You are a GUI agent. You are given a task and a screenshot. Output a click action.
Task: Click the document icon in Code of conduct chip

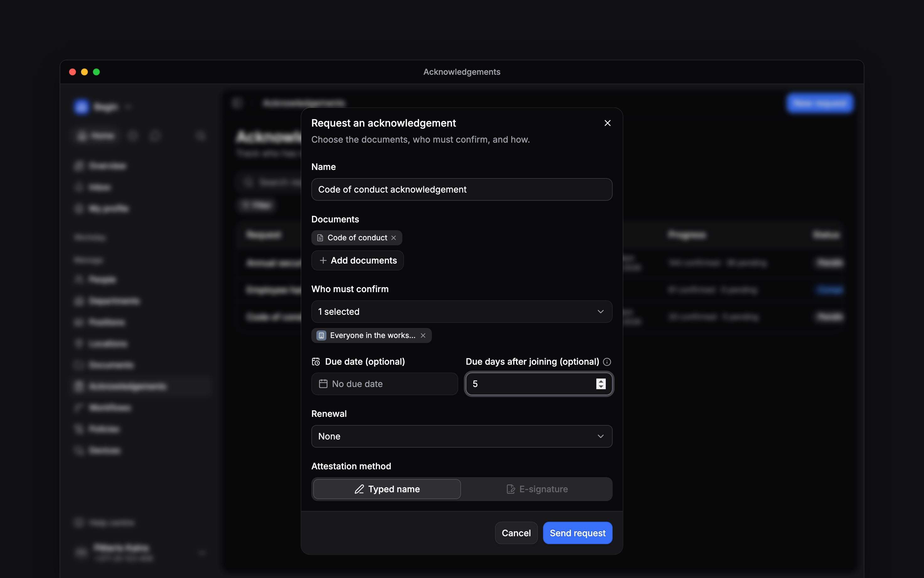tap(320, 238)
